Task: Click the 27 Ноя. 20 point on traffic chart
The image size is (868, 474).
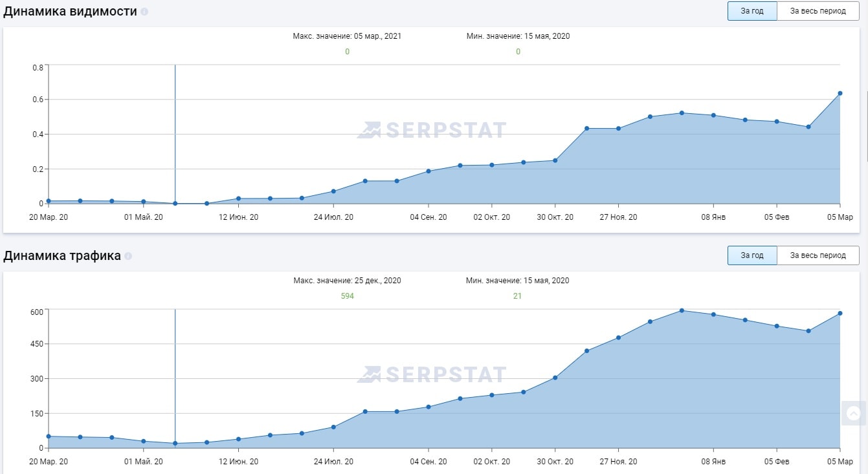Action: (619, 338)
